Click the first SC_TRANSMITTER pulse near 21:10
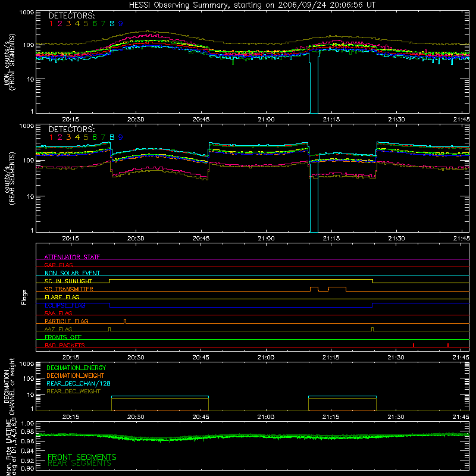 [314, 289]
